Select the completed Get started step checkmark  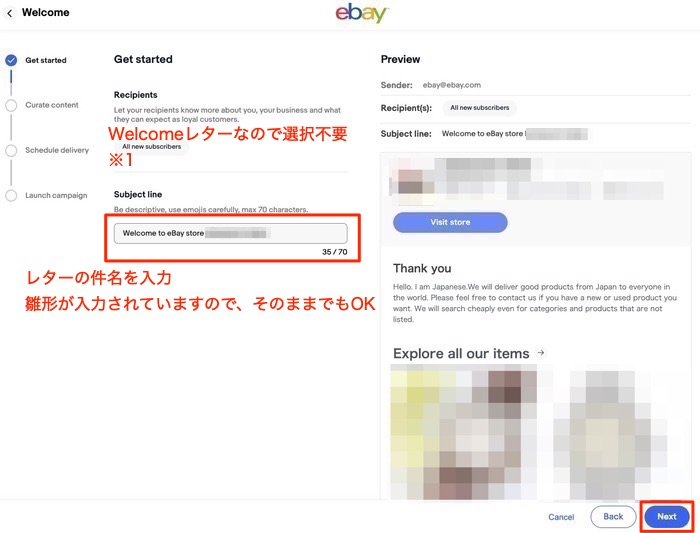tap(11, 60)
